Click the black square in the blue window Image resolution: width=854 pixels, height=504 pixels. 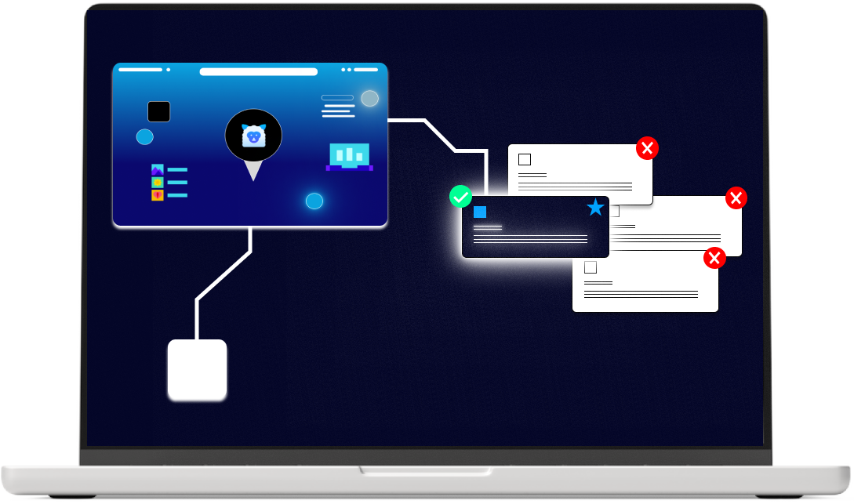coord(159,112)
